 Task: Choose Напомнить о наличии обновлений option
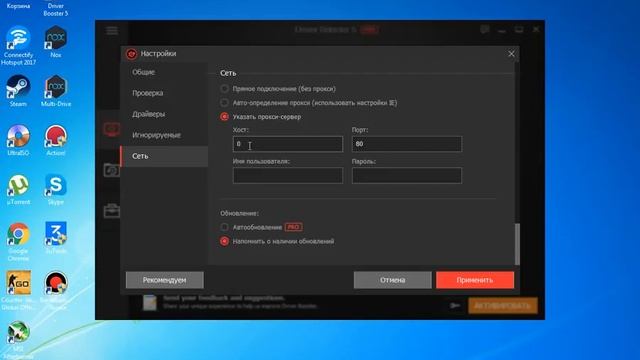click(x=224, y=241)
